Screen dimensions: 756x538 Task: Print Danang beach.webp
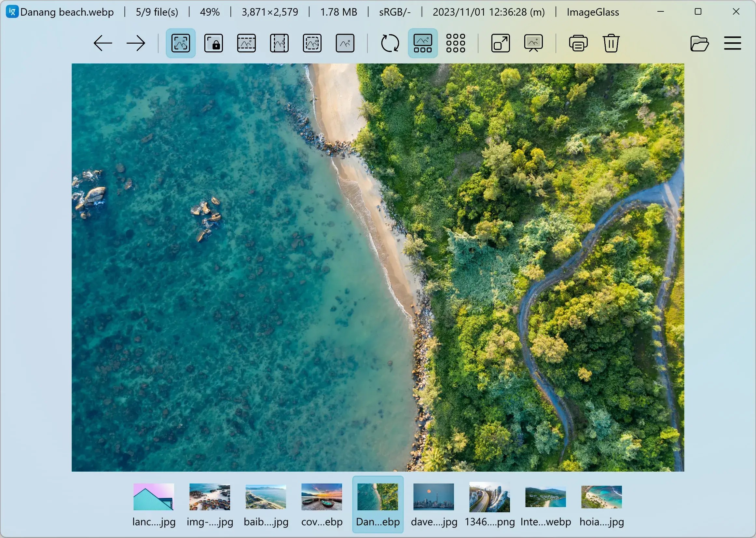(x=578, y=43)
